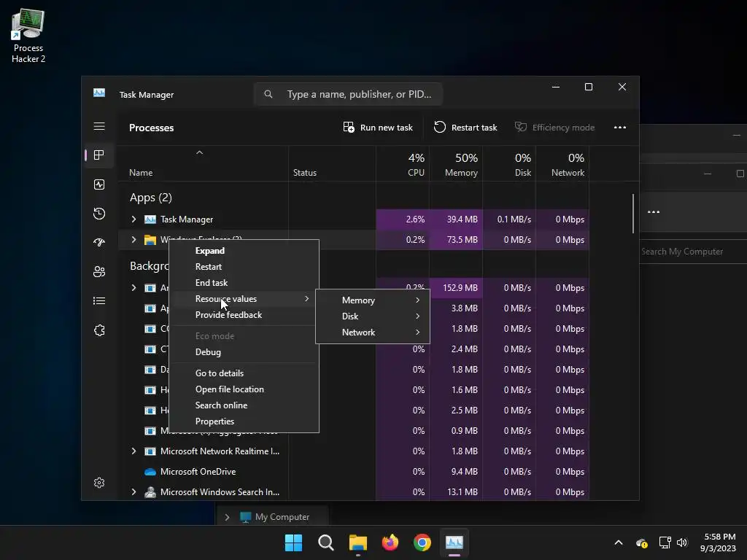Open the Startup apps sidebar icon
Image resolution: width=747 pixels, height=560 pixels.
pyautogui.click(x=99, y=242)
